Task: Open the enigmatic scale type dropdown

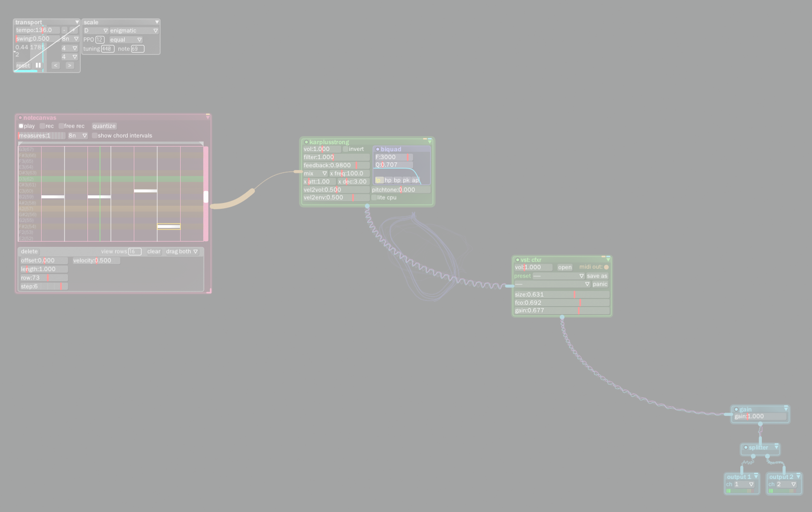Action: tap(134, 31)
